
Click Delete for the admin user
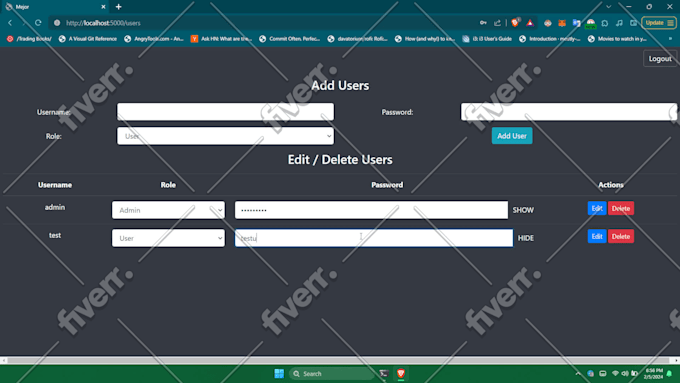tap(621, 208)
